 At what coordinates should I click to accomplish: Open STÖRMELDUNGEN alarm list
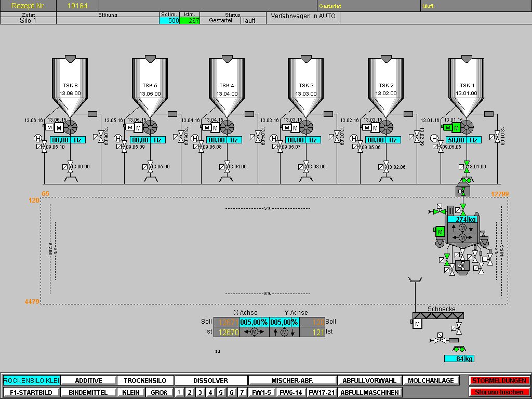pyautogui.click(x=499, y=381)
